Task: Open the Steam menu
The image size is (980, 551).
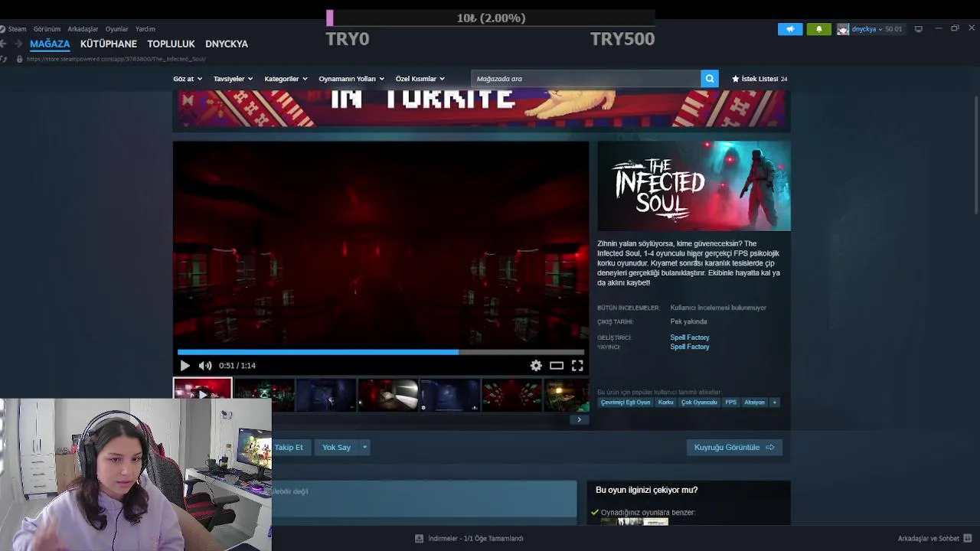Action: (17, 29)
